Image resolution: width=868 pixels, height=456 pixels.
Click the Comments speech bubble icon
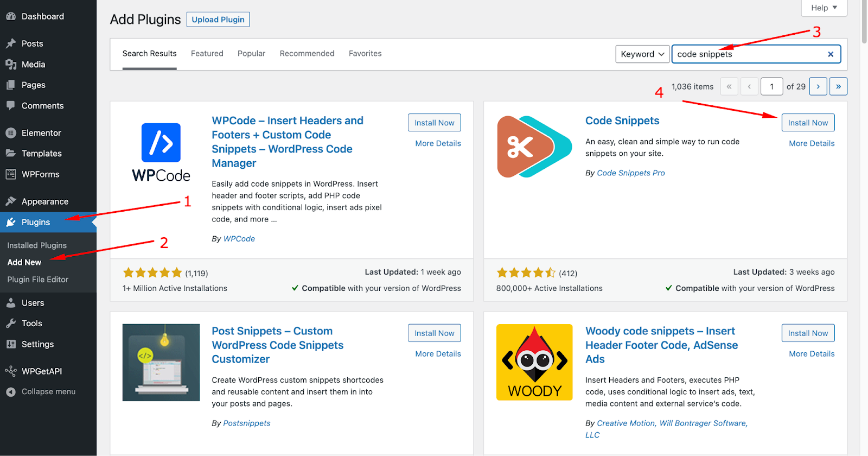pos(11,105)
